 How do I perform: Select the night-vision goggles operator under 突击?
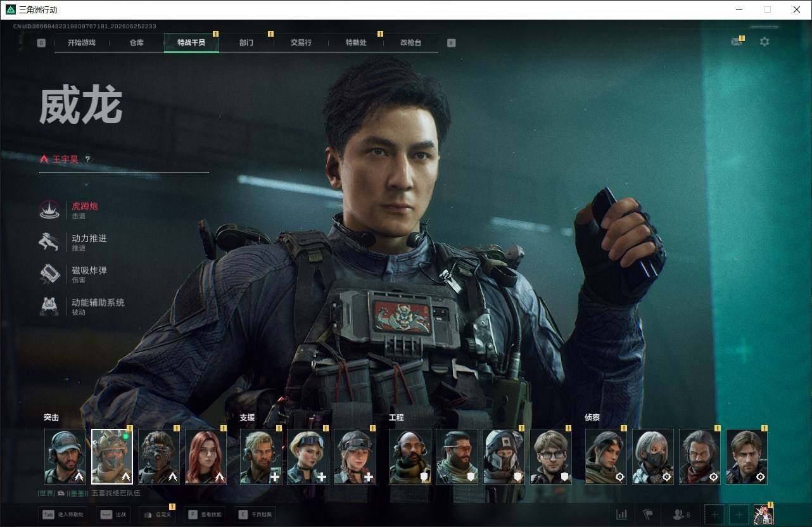coord(159,457)
